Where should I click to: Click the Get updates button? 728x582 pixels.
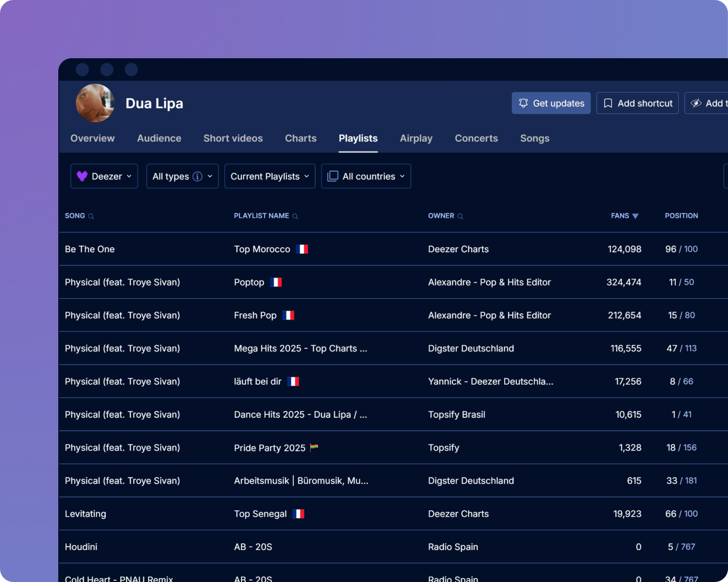pos(551,103)
